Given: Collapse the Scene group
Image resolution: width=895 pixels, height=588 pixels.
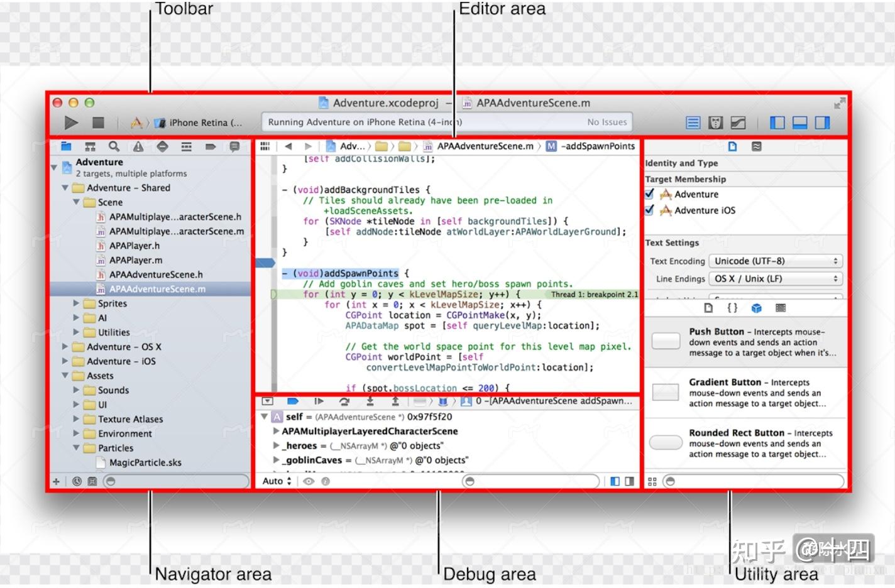Looking at the screenshot, I should click(x=76, y=202).
